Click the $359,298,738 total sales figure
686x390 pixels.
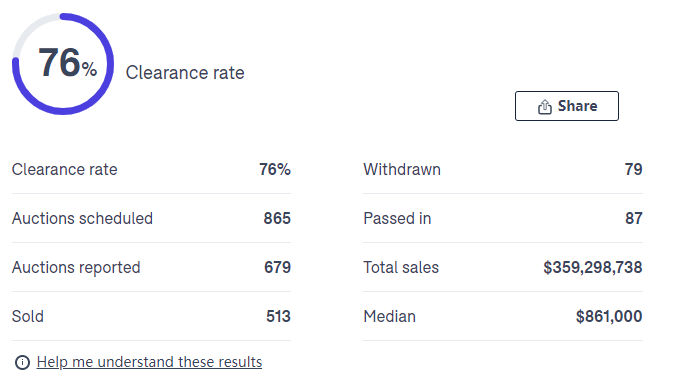[593, 267]
